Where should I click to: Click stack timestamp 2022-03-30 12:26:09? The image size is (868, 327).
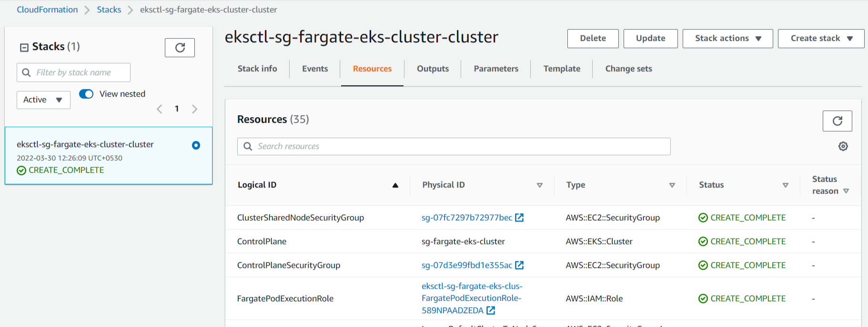click(x=70, y=158)
